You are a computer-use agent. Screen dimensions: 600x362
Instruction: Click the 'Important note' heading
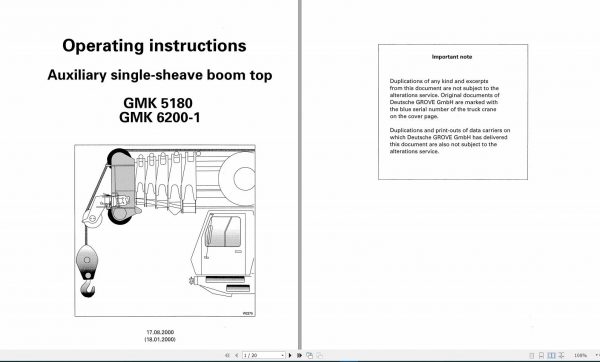coord(452,57)
